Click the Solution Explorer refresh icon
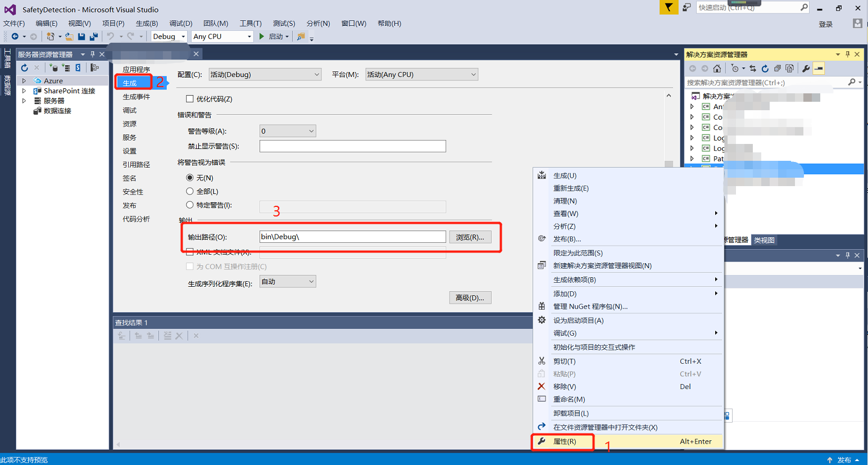Image resolution: width=868 pixels, height=465 pixels. click(765, 69)
